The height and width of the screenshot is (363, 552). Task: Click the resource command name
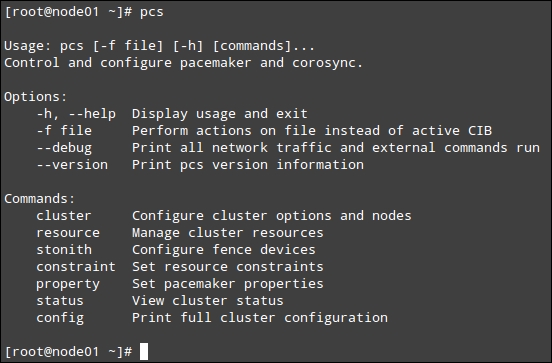click(x=68, y=233)
